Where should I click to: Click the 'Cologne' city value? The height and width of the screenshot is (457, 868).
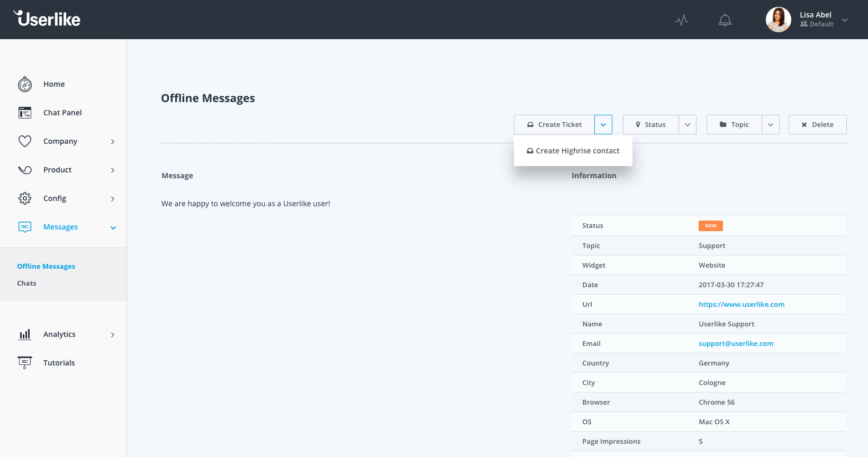click(x=712, y=382)
